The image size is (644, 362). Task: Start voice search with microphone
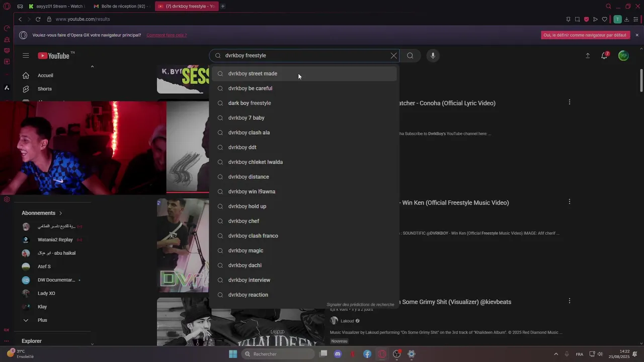pyautogui.click(x=433, y=55)
